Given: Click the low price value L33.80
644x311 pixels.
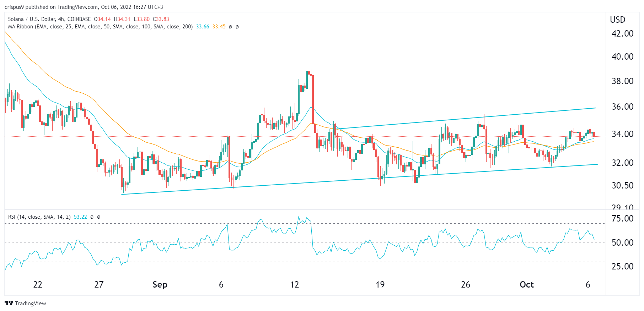Looking at the screenshot, I should click(x=141, y=19).
